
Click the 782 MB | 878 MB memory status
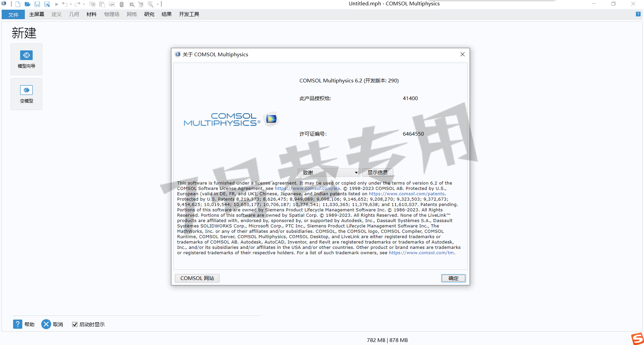[x=387, y=340]
